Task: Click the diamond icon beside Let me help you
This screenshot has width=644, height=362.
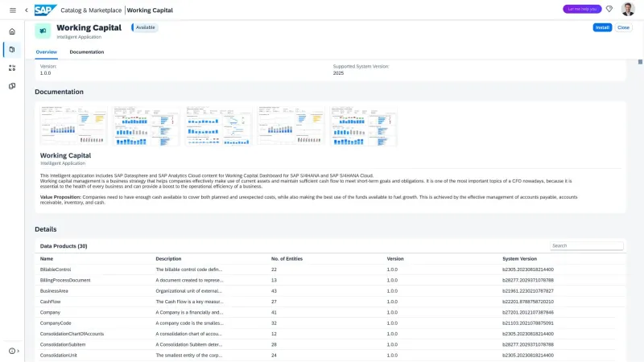Action: [609, 9]
